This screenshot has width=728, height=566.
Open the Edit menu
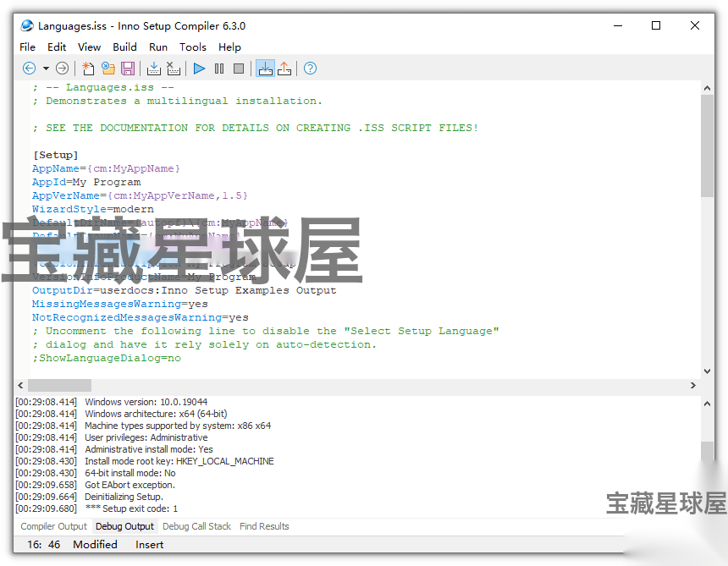click(x=57, y=47)
